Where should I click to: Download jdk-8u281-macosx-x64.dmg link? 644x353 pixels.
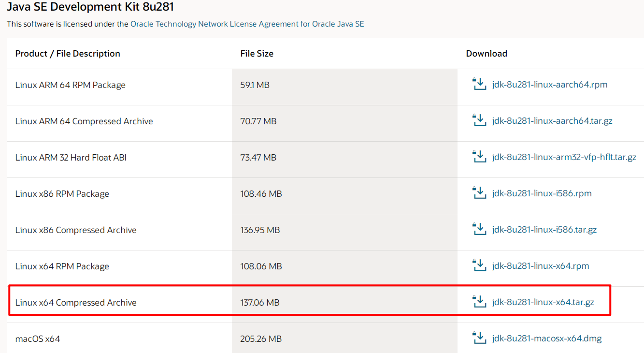(547, 338)
